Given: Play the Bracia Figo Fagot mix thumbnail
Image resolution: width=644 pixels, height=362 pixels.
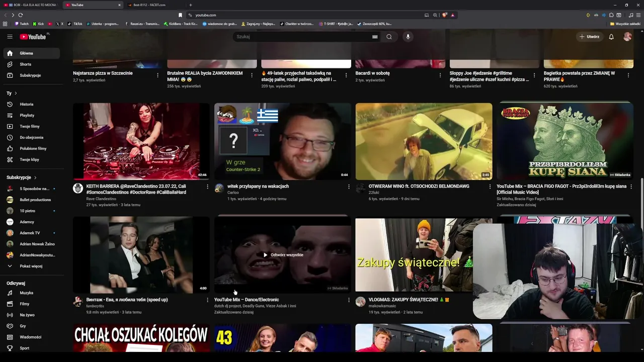Looking at the screenshot, I should (x=565, y=141).
